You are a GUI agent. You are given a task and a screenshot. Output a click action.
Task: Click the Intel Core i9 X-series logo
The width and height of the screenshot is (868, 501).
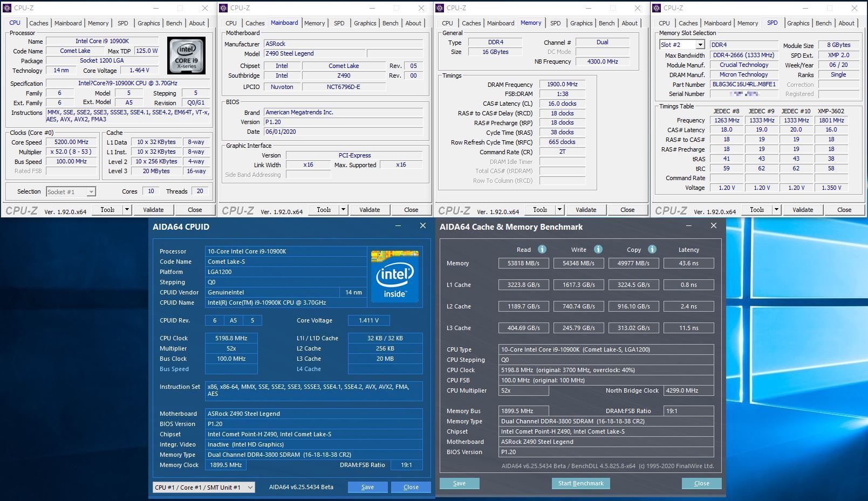186,56
